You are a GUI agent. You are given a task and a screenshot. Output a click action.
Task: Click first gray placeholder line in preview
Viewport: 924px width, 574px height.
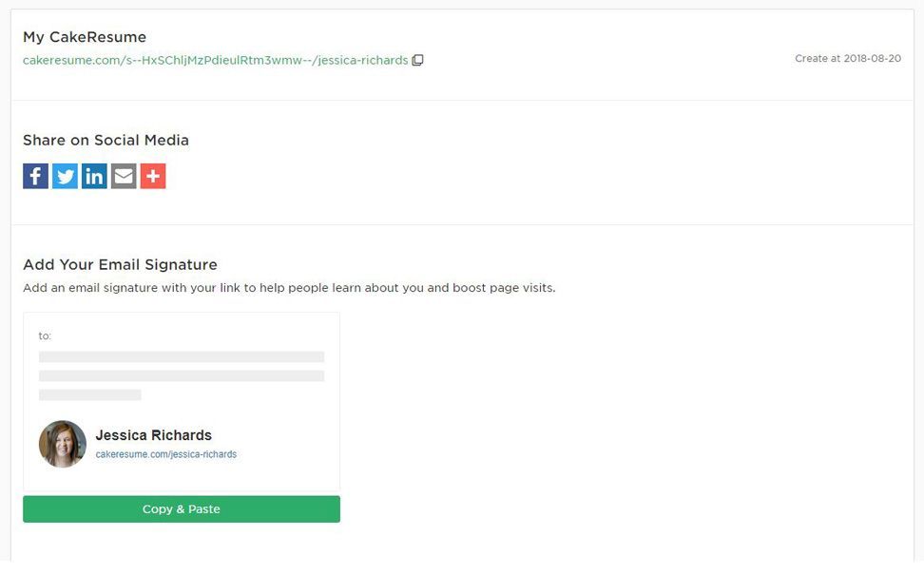182,357
